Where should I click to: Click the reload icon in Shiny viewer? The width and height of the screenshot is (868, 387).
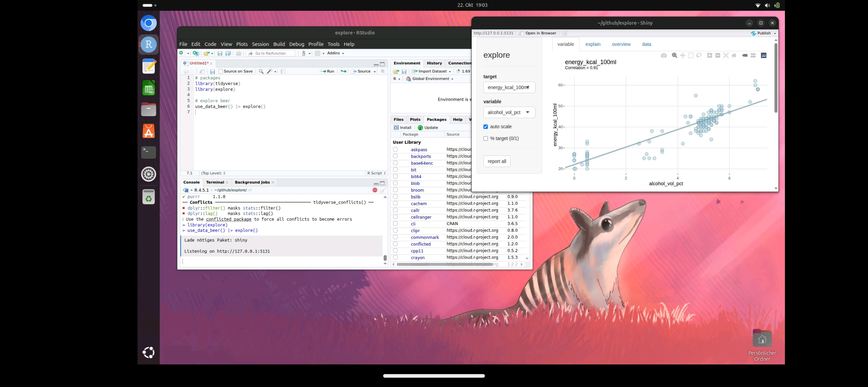[565, 33]
